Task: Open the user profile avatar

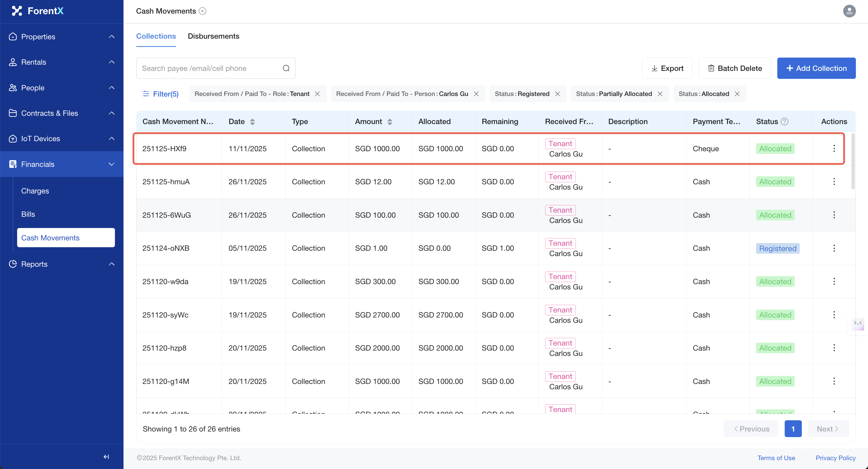Action: [849, 11]
